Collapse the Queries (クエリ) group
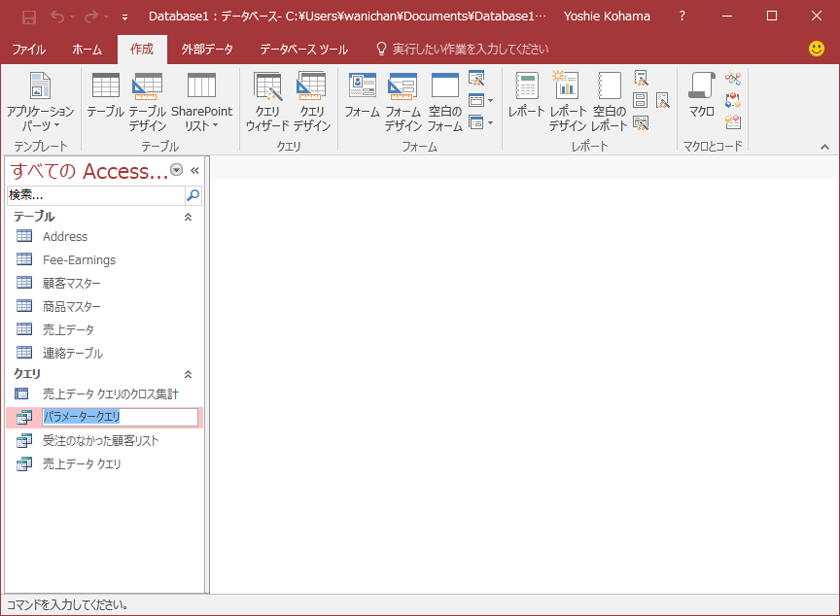This screenshot has height=616, width=840. [x=188, y=374]
